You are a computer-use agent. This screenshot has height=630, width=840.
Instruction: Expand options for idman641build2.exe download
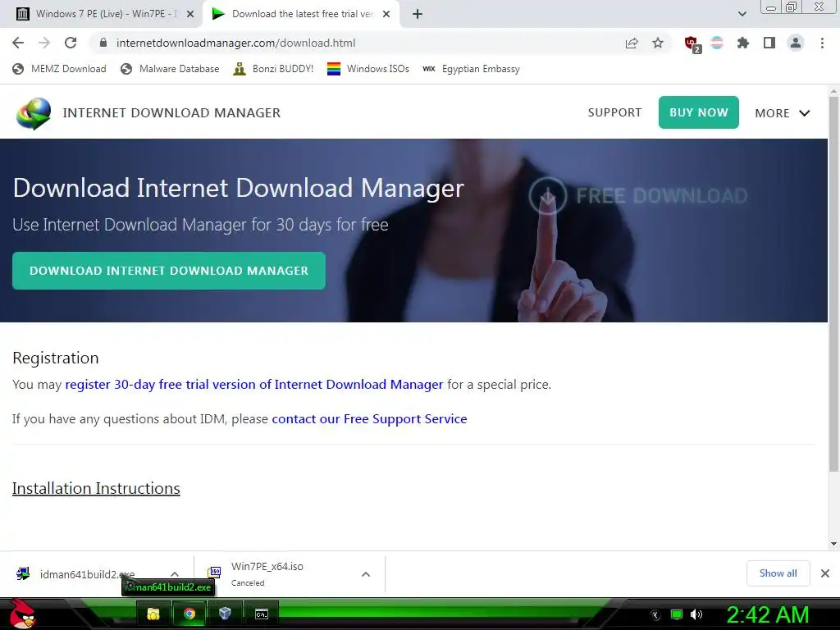coord(175,574)
